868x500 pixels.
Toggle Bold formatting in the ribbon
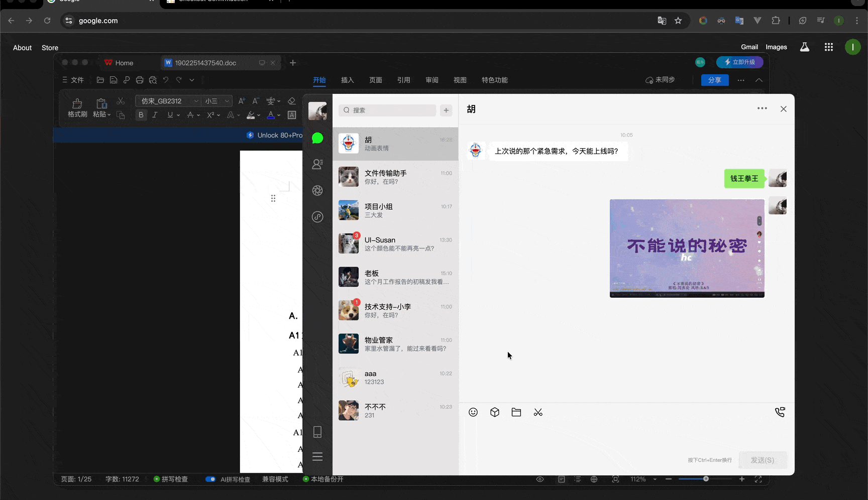pos(141,115)
